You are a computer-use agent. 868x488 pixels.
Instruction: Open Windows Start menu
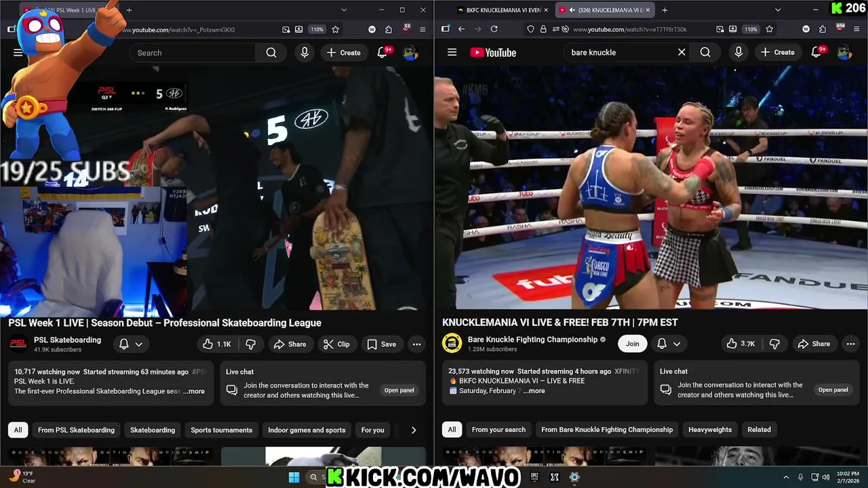pyautogui.click(x=294, y=477)
